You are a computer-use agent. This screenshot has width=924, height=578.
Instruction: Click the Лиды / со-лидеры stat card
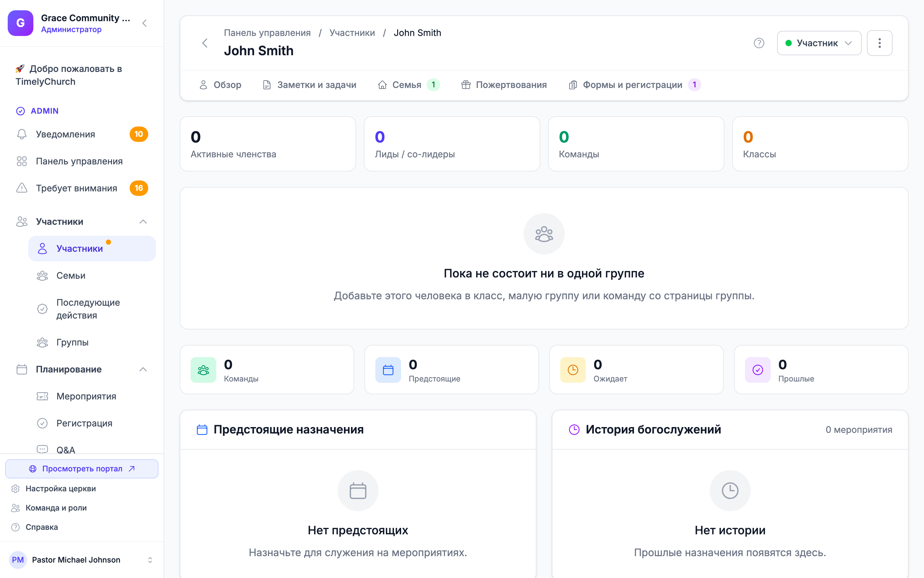452,144
